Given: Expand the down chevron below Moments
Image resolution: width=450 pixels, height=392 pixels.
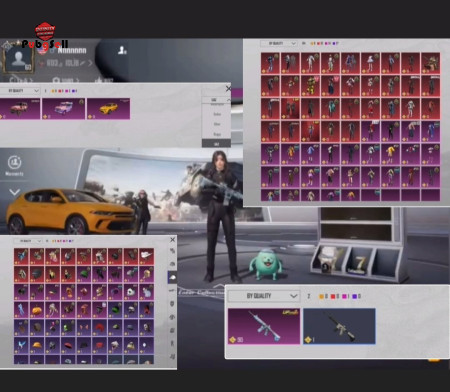Looking at the screenshot, I should pyautogui.click(x=14, y=192).
